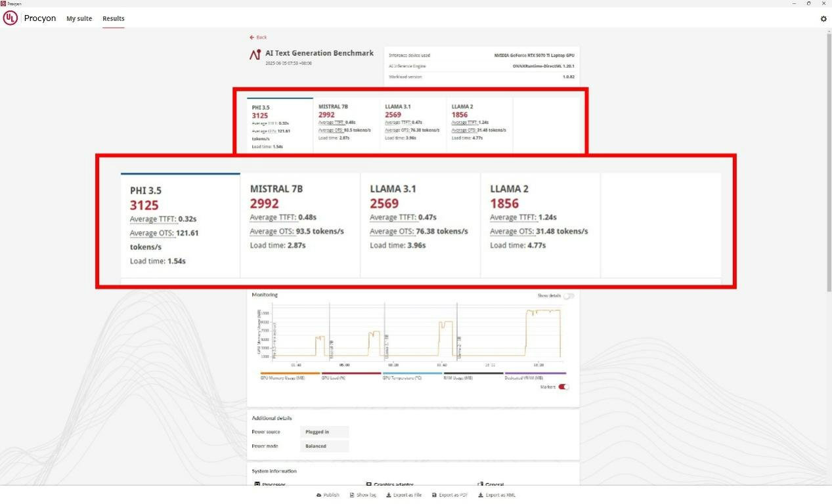The image size is (832, 504).
Task: Click the workload version 1.0.82 value
Action: [x=569, y=77]
